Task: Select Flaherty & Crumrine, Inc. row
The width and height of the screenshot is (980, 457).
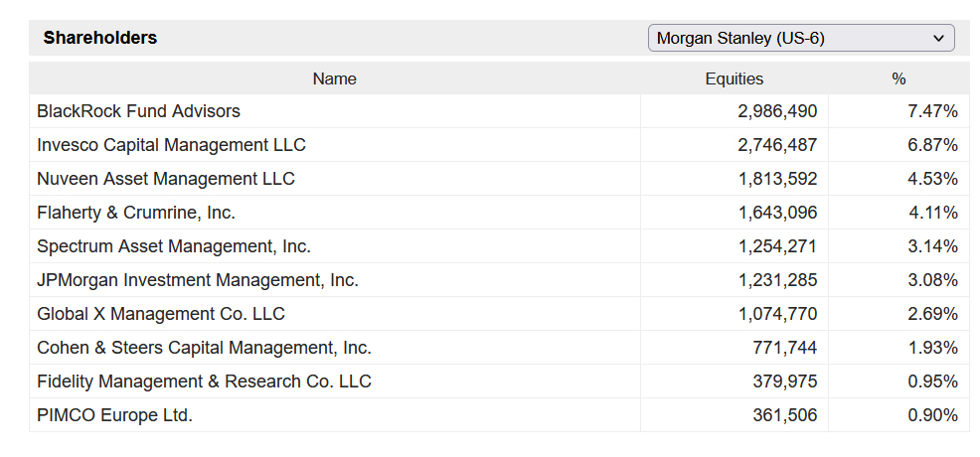Action: pos(136,213)
